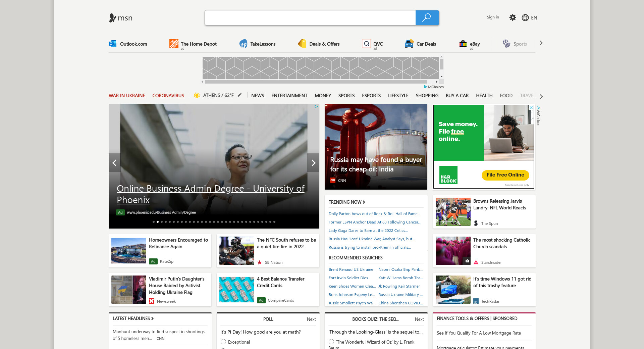Open the 4 Best Balance Transfer Credit Cards ad
Screen dimensions: 644x349
[x=280, y=282]
